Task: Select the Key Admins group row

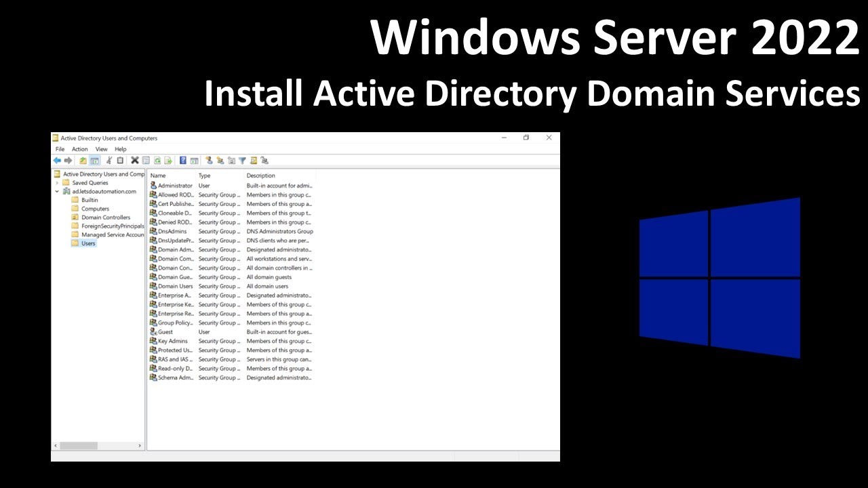Action: pyautogui.click(x=231, y=341)
